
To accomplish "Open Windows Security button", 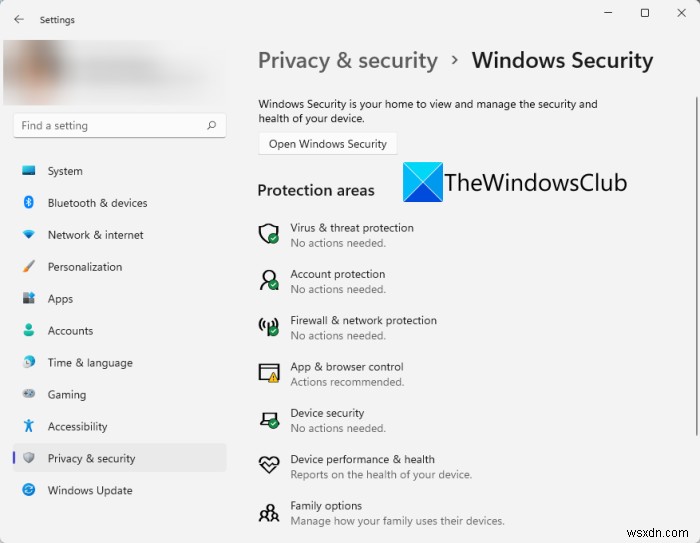I will 327,144.
